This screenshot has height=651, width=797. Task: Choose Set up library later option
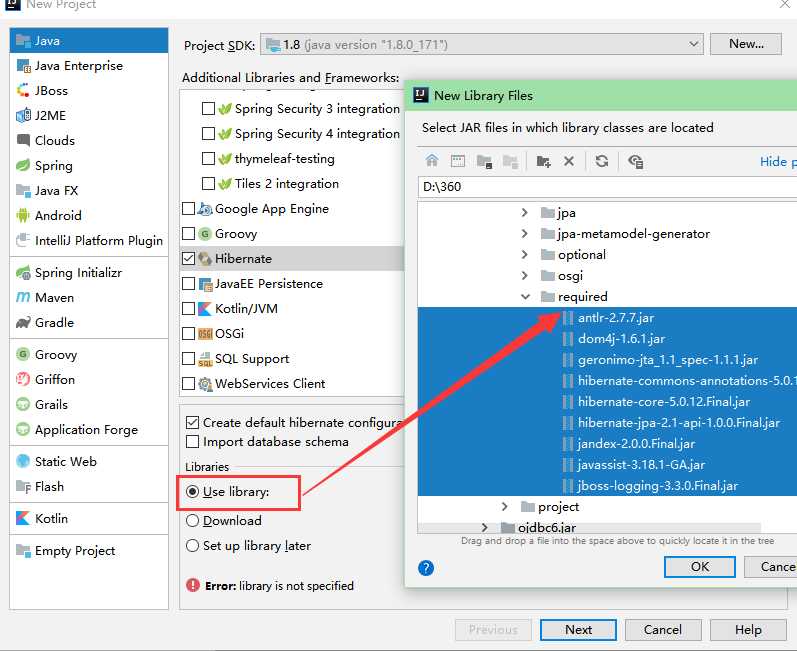coord(192,545)
